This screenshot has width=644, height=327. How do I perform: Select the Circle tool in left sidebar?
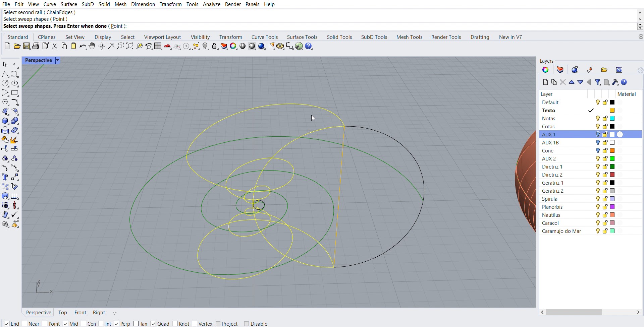point(5,83)
